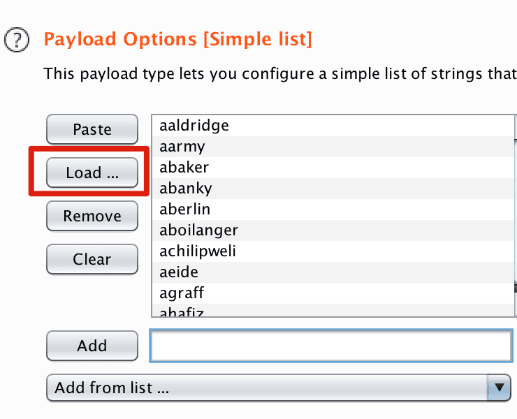Viewport: 517px width, 419px height.
Task: Focus the new payload item text field
Action: coord(331,346)
